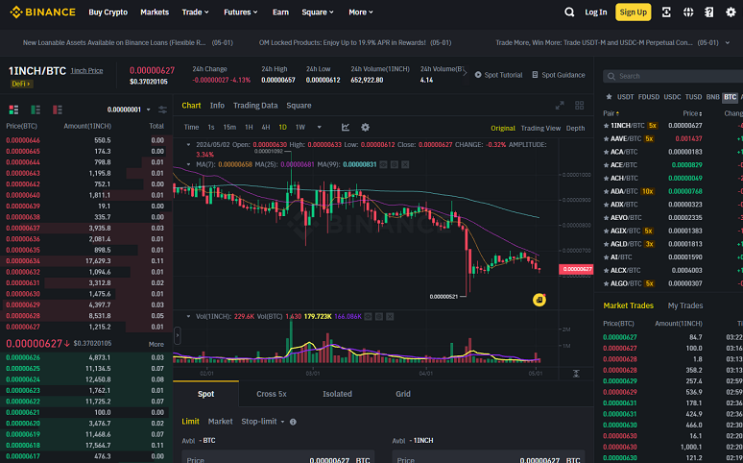Image resolution: width=743 pixels, height=463 pixels.
Task: Open the Square dropdown in header
Action: (317, 12)
